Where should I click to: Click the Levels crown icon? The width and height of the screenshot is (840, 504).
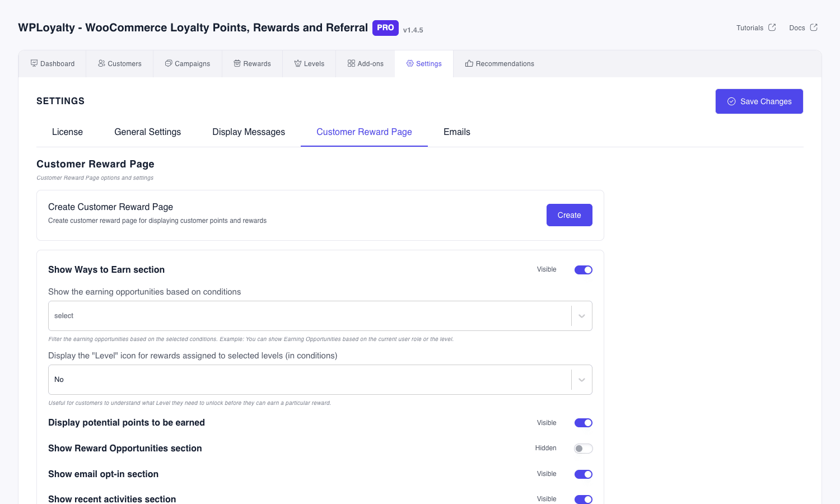(x=298, y=63)
